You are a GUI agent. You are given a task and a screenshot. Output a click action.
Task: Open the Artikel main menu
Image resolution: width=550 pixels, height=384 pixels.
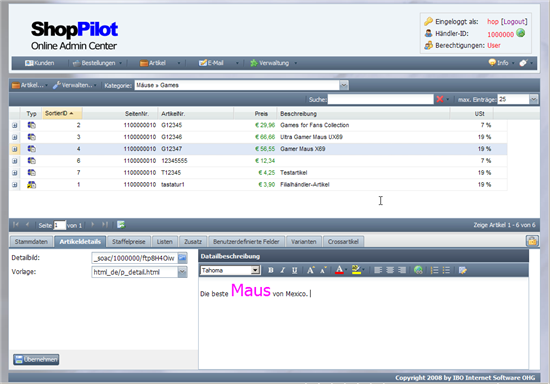160,63
